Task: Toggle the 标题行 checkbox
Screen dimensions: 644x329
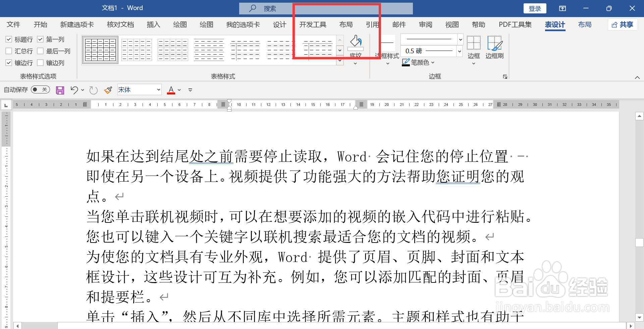Action: pyautogui.click(x=9, y=40)
